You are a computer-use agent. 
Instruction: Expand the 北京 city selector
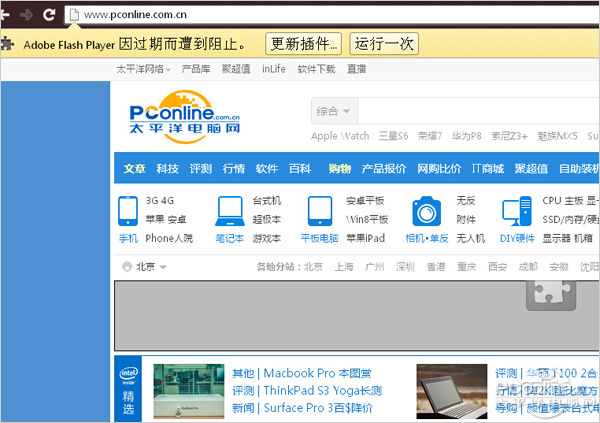coord(143,267)
